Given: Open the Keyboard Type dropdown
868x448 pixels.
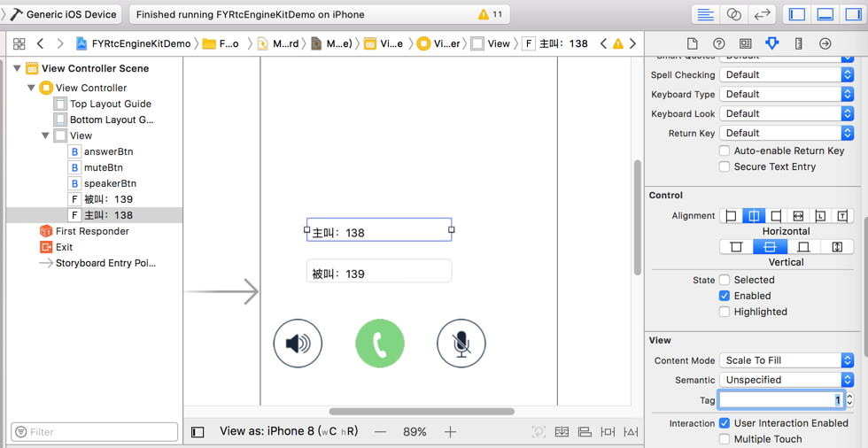Looking at the screenshot, I should pos(787,94).
